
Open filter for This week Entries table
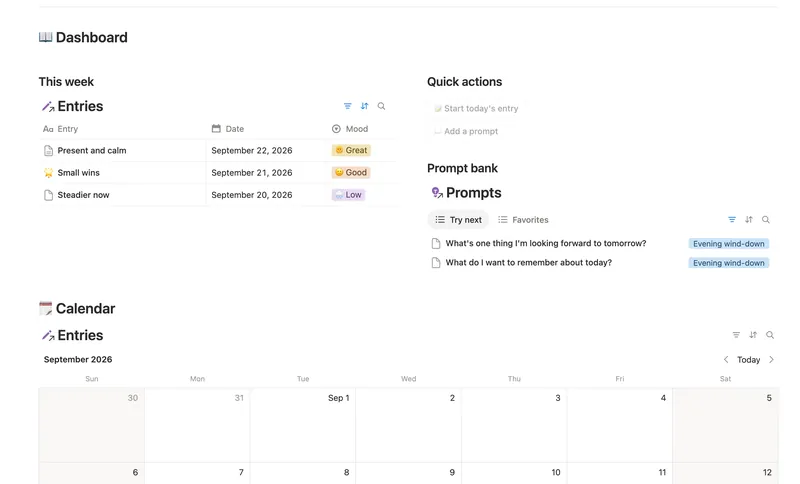tap(347, 106)
